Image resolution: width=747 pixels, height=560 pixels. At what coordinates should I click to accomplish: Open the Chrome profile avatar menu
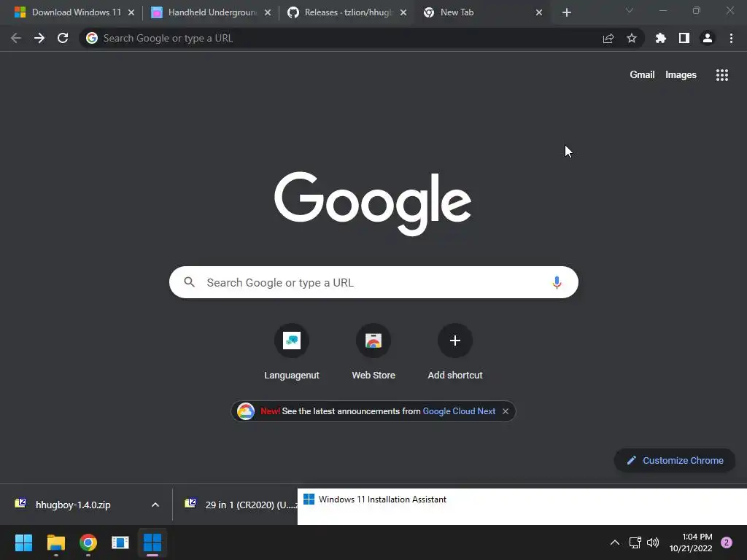708,38
